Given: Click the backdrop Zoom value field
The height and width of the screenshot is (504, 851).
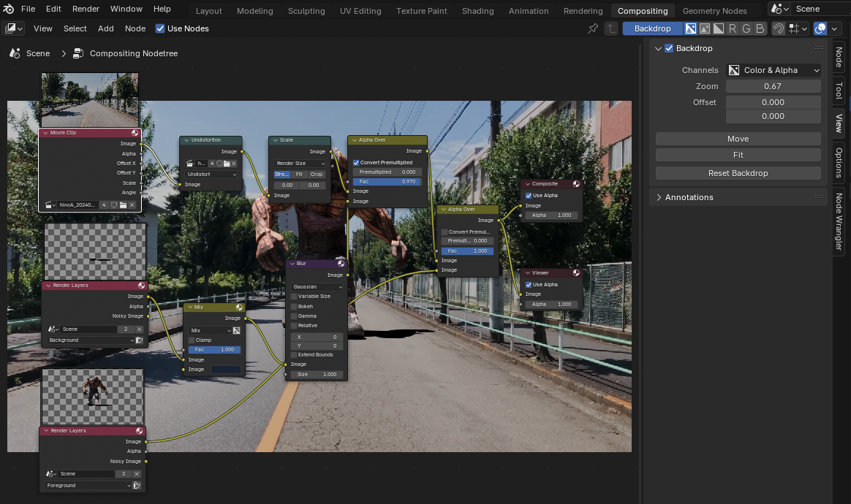Looking at the screenshot, I should (x=773, y=86).
